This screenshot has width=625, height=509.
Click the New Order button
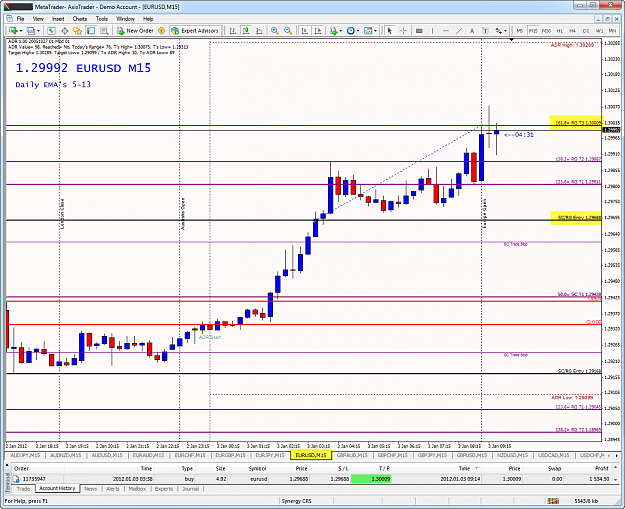point(135,31)
